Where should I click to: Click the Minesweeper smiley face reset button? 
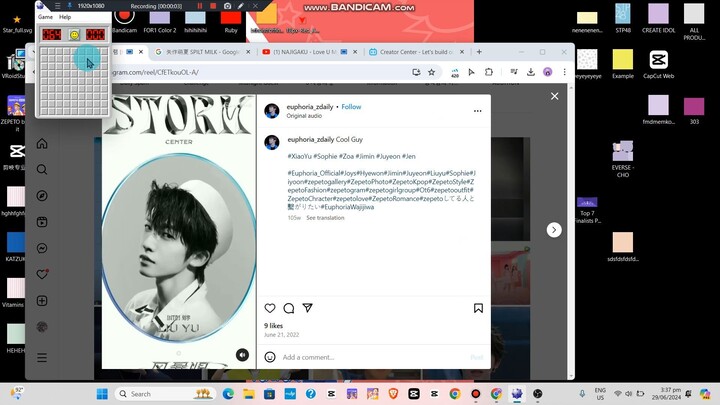coord(74,34)
